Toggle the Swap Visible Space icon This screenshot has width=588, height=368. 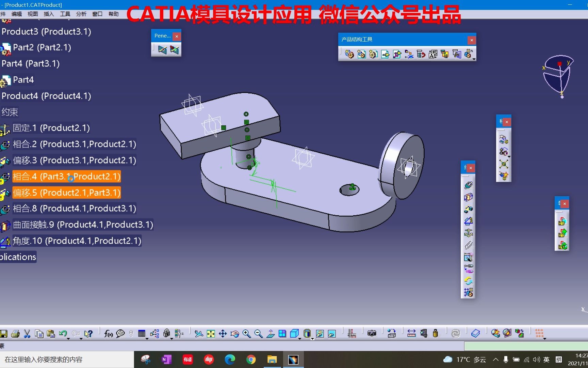[x=332, y=334]
